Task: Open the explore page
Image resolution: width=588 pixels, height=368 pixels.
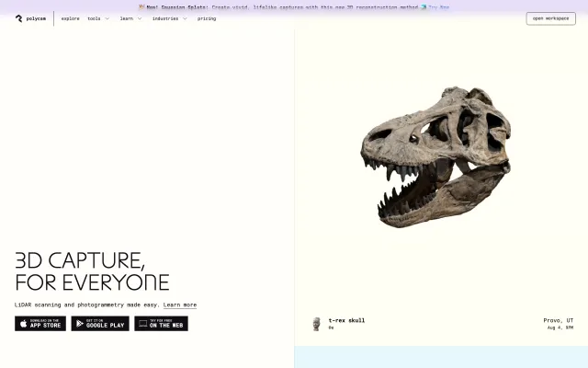Action: pos(71,18)
